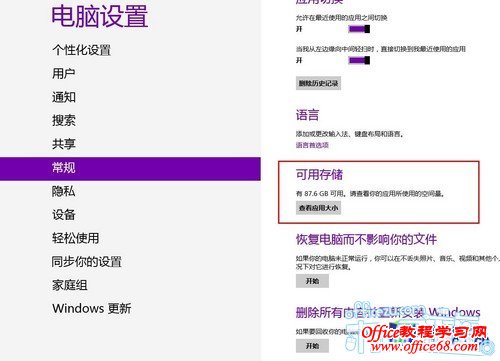Viewport: 500px width, 361px height.
Task: Click the 语言 section heading
Action: click(307, 115)
